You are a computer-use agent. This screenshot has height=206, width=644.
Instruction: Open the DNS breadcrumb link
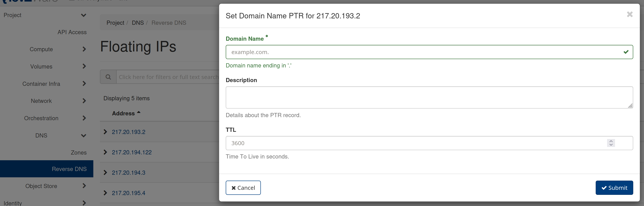click(138, 23)
